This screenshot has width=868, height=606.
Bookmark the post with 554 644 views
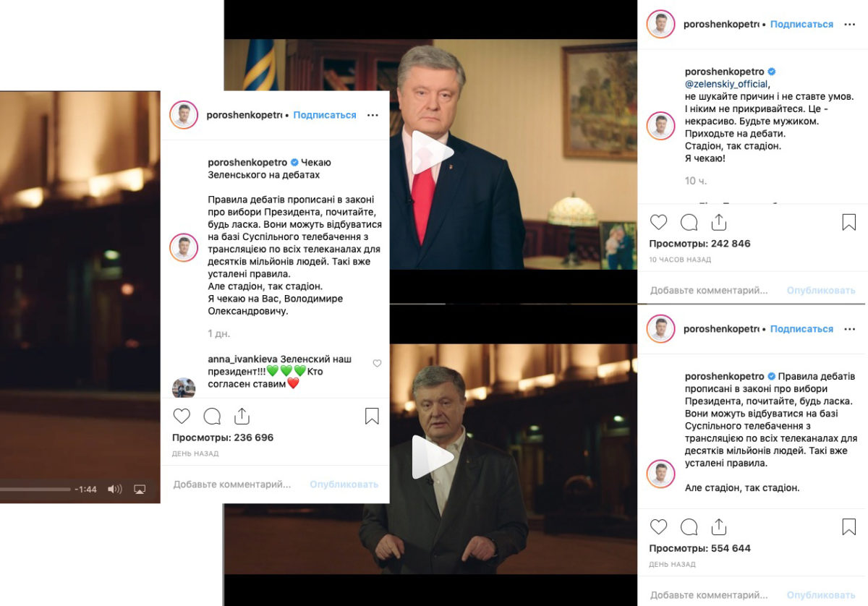pyautogui.click(x=849, y=526)
